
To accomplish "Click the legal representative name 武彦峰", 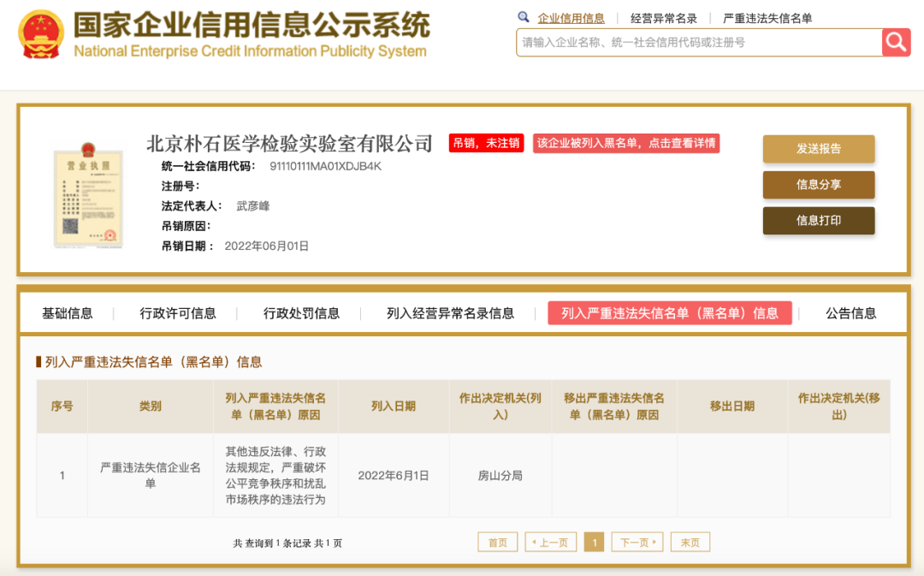I will pyautogui.click(x=252, y=205).
